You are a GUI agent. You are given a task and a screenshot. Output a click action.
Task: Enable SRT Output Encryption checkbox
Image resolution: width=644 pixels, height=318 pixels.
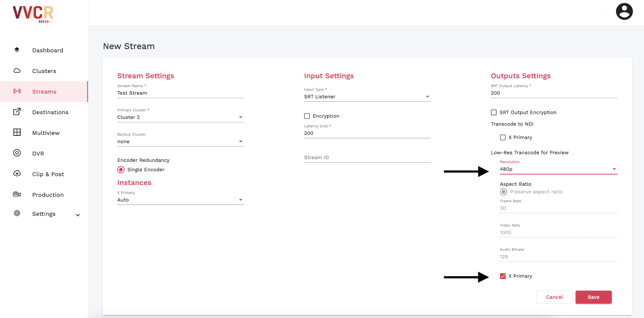coord(494,112)
